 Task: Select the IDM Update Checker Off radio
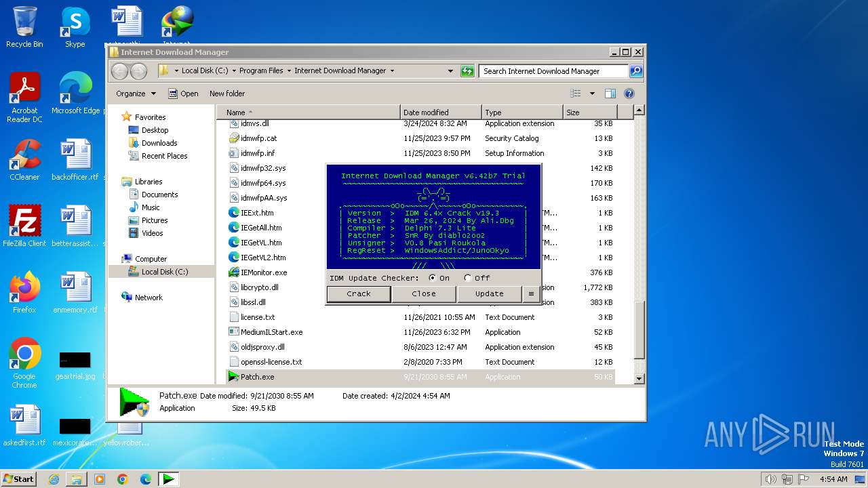pyautogui.click(x=467, y=278)
